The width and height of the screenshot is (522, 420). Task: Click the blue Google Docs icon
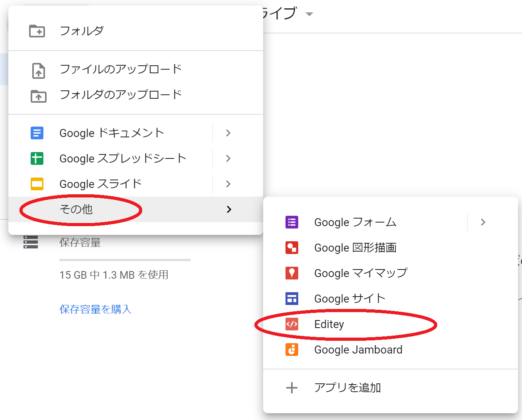[37, 133]
